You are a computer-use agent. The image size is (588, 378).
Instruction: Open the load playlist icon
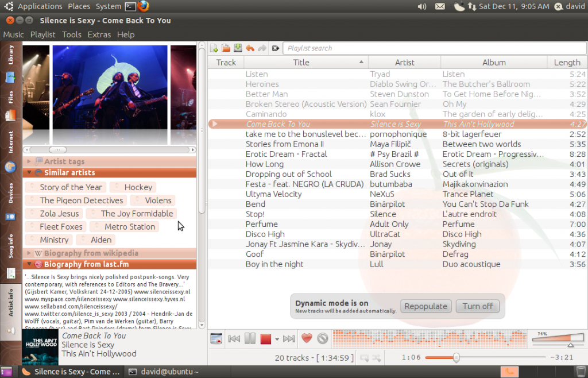(225, 48)
